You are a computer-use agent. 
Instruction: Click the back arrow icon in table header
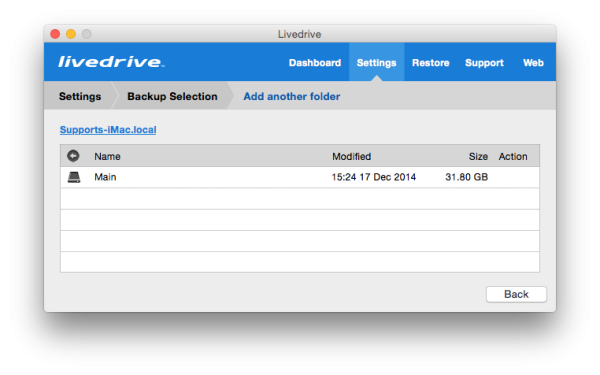[73, 156]
